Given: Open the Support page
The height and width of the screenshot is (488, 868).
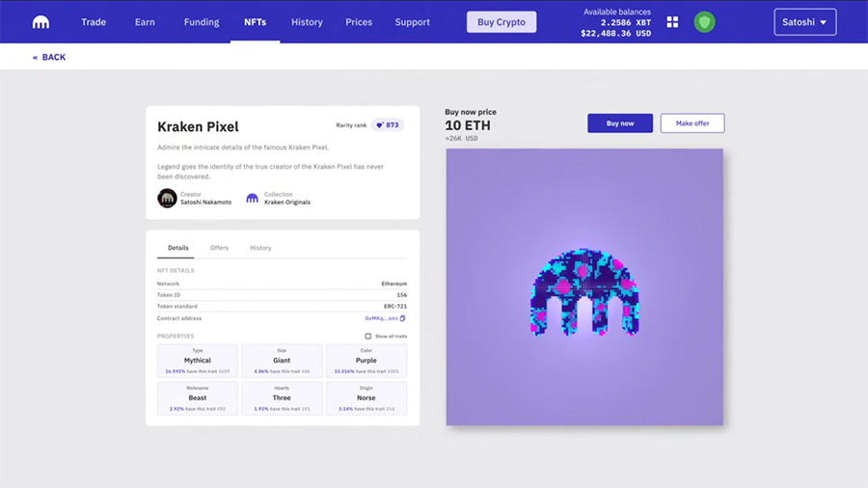Looking at the screenshot, I should (413, 22).
